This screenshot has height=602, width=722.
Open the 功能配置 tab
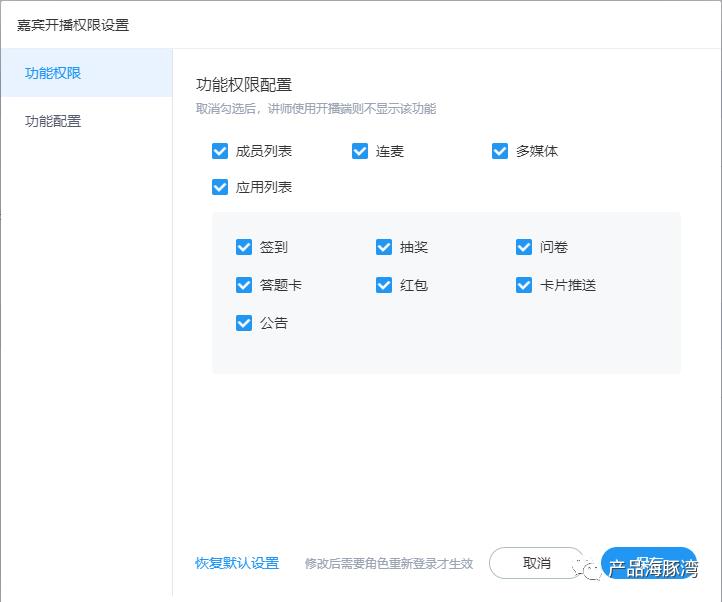pyautogui.click(x=86, y=121)
